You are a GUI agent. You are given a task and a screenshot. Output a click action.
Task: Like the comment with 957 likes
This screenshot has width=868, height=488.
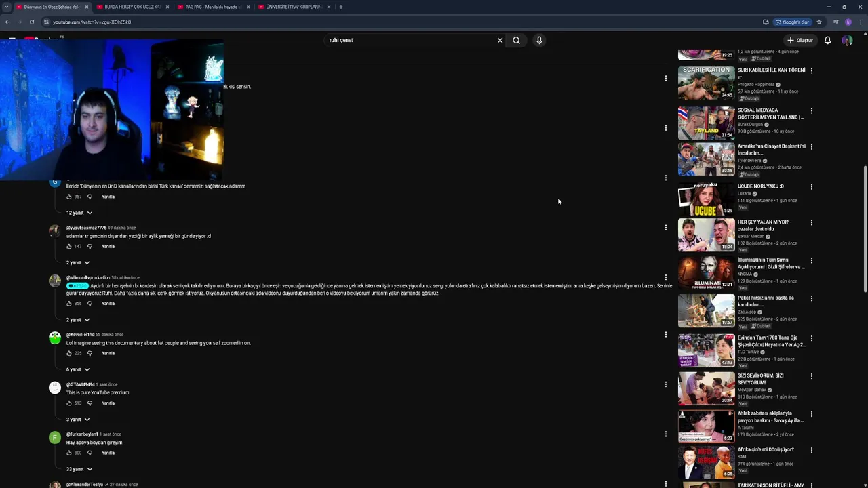click(69, 197)
